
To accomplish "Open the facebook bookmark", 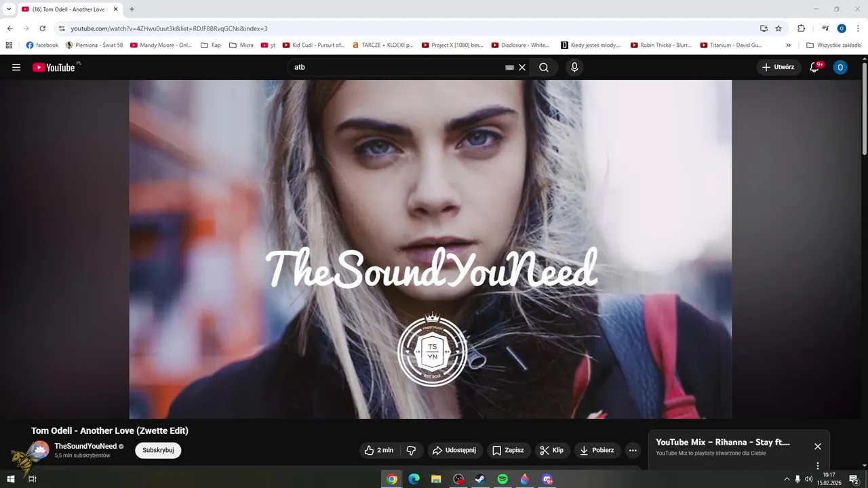I will click(x=42, y=45).
